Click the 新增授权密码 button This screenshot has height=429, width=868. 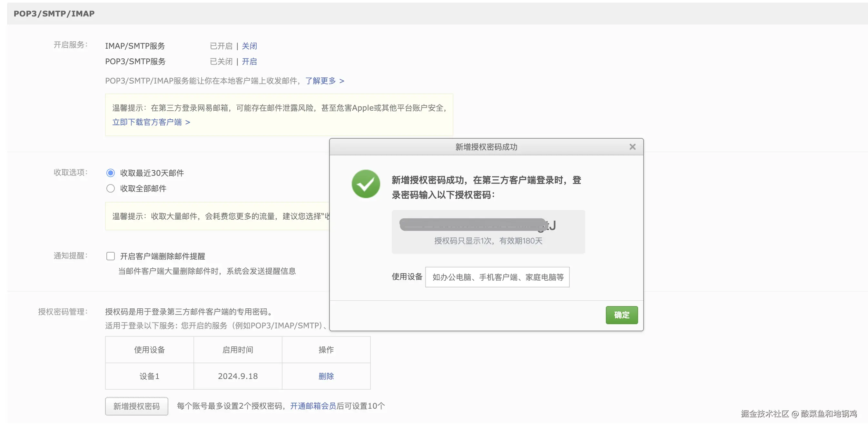[136, 406]
